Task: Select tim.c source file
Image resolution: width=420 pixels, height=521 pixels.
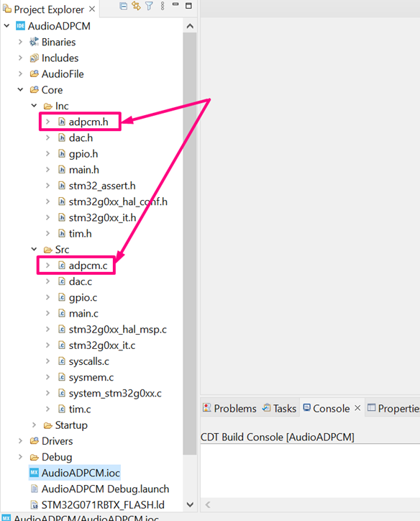Action: coord(80,409)
